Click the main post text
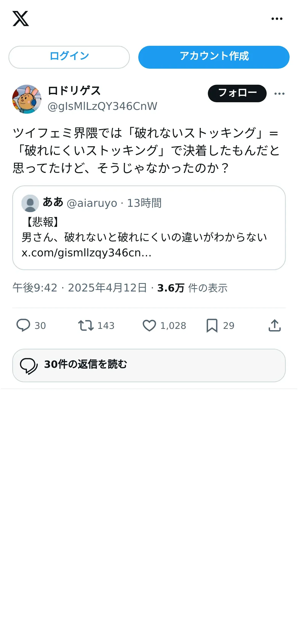 (146, 150)
